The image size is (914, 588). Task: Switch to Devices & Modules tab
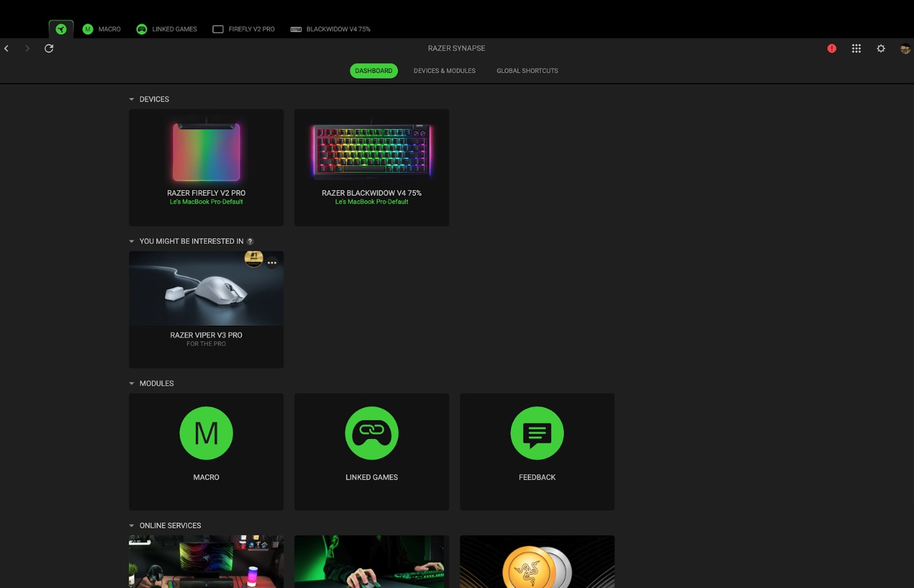[x=444, y=71]
